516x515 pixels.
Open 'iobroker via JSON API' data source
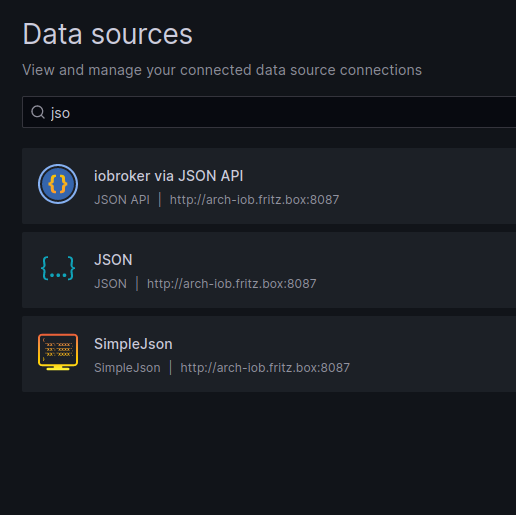168,176
